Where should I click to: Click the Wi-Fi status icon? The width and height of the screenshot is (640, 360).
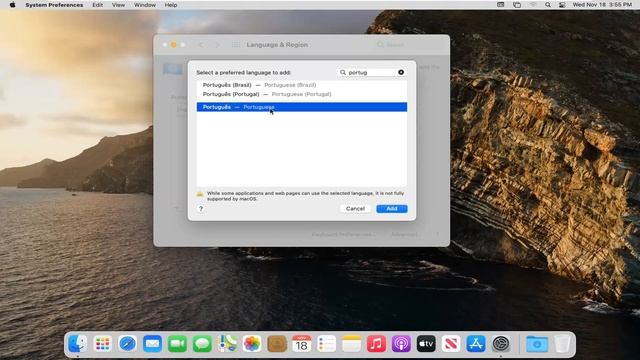click(533, 5)
